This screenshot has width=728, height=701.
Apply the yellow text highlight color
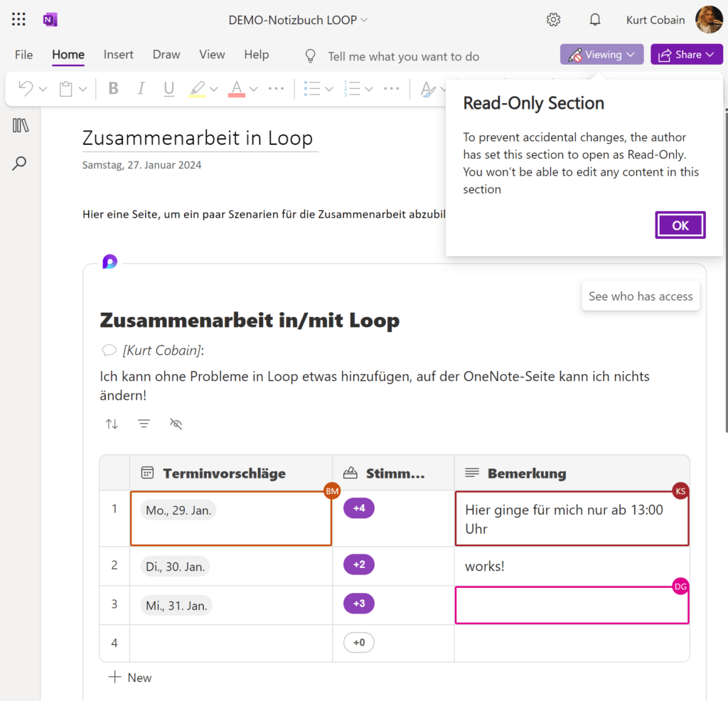tap(197, 88)
